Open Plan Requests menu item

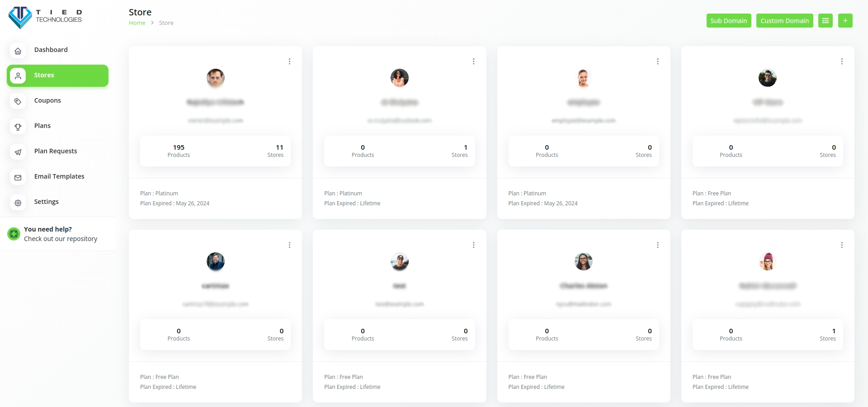click(56, 151)
